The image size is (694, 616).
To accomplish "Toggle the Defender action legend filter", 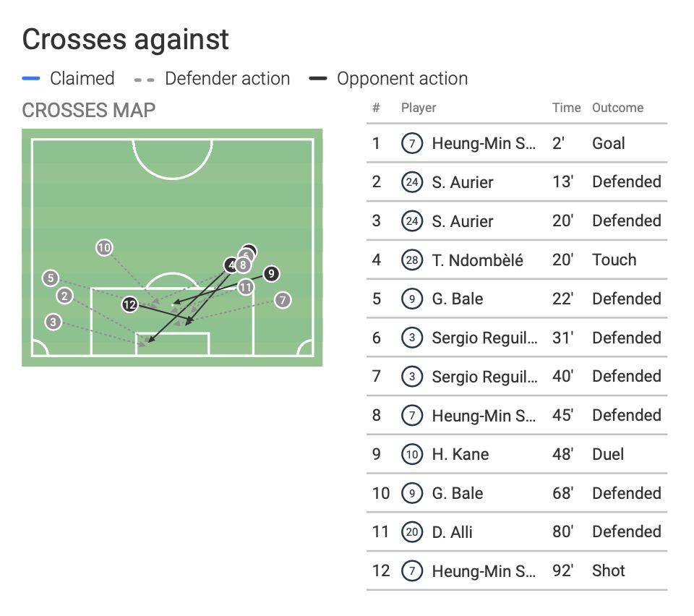I will (227, 79).
